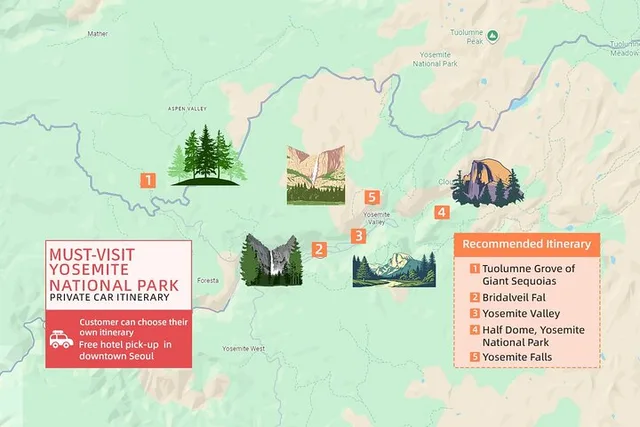Click the 'ASPEN VALLEY' map label

click(187, 109)
